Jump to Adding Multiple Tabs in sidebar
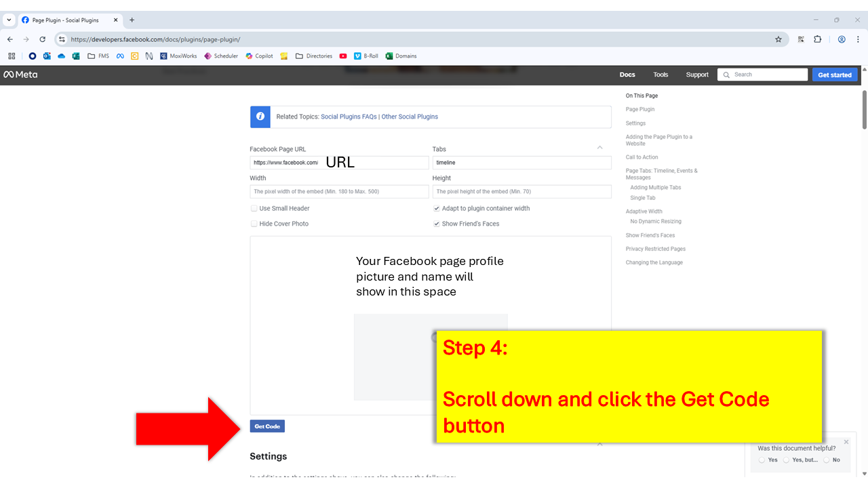Screen dimensions: 868x488 (656, 188)
